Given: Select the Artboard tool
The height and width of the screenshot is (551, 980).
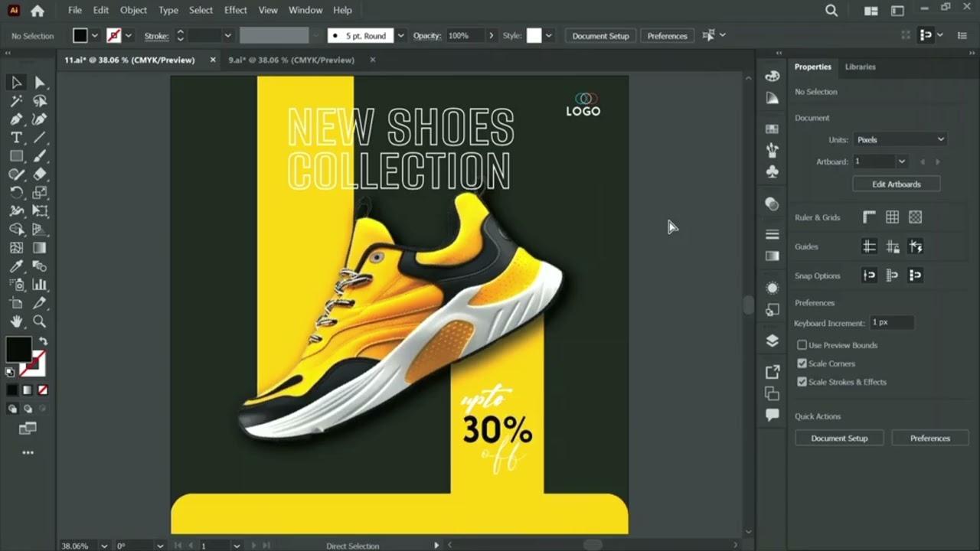Looking at the screenshot, I should (16, 303).
